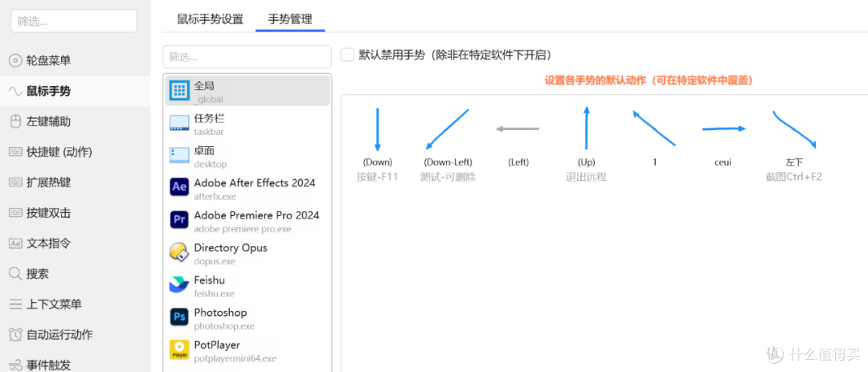Select the Down-Left gesture arrow
The height and width of the screenshot is (372, 868).
448,129
